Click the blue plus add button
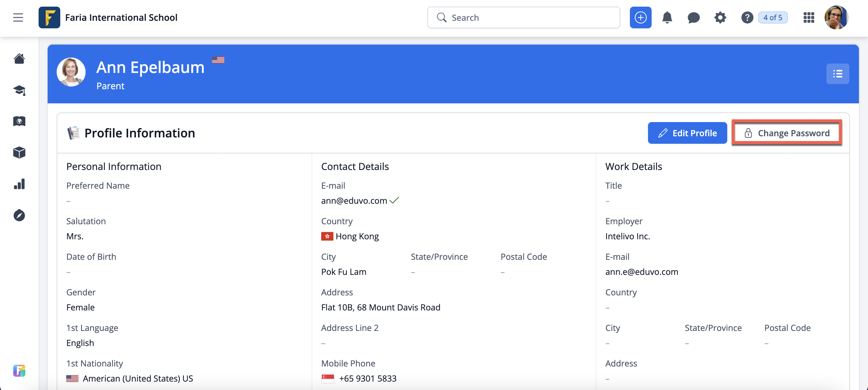 [x=640, y=17]
